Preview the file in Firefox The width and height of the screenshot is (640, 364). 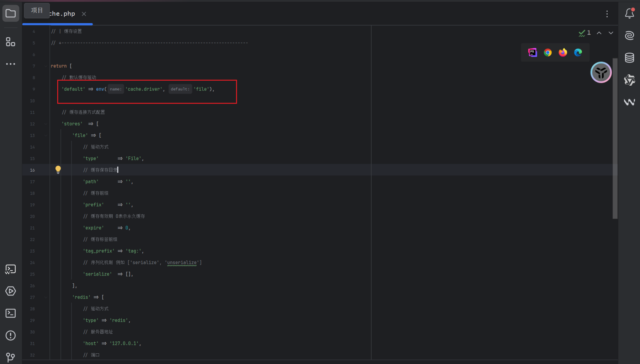[x=563, y=53]
